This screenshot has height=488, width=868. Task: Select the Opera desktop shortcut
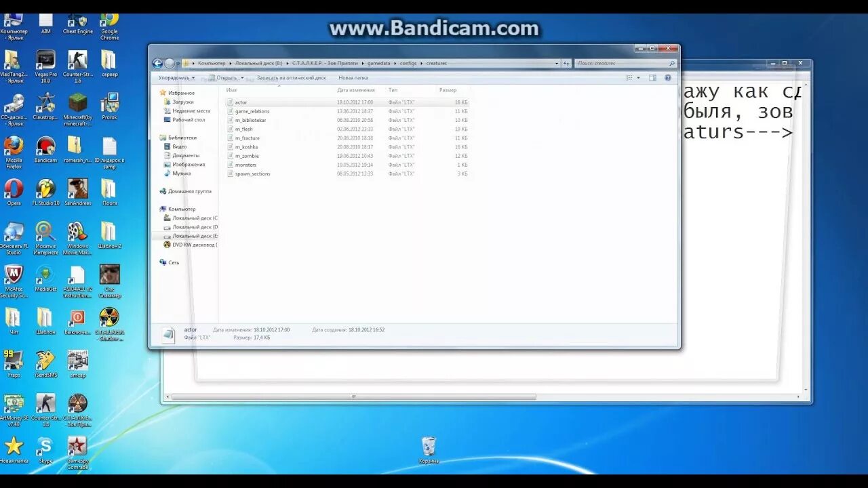14,192
